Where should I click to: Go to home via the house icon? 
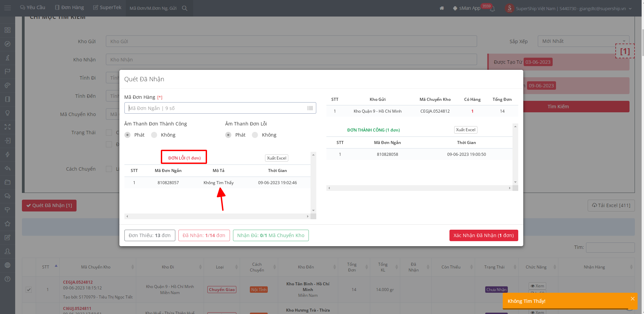442,8
